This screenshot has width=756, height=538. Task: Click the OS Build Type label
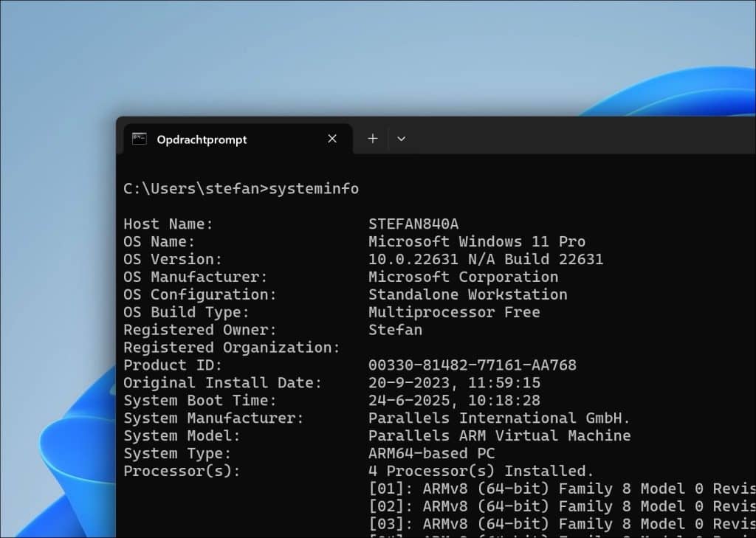tap(186, 312)
